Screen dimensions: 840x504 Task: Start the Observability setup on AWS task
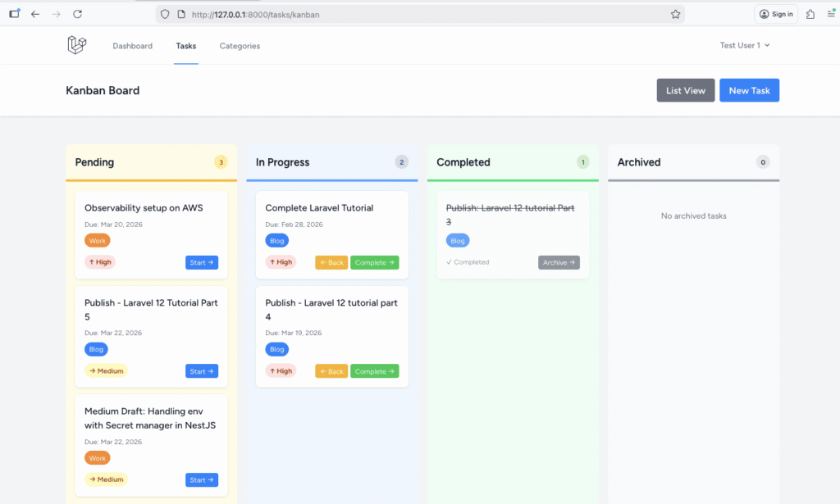201,262
